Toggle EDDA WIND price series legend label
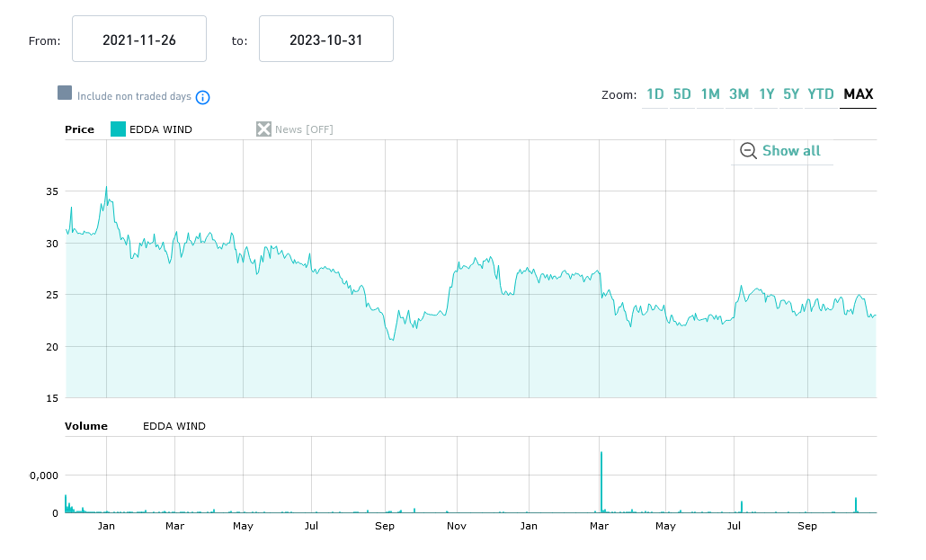 tap(161, 129)
